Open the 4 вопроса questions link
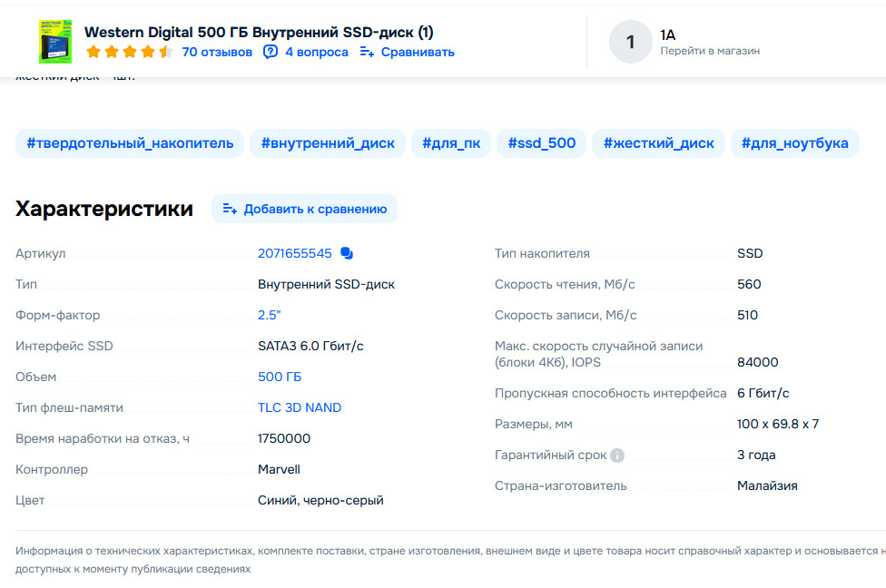Image resolution: width=886 pixels, height=588 pixels. (x=317, y=52)
